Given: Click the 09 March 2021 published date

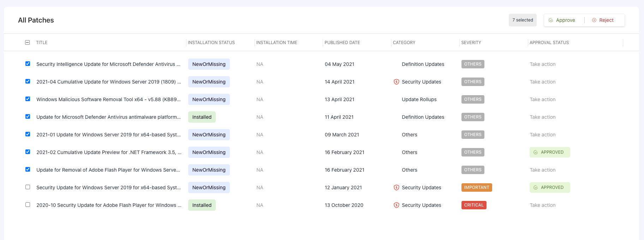Looking at the screenshot, I should coord(342,135).
